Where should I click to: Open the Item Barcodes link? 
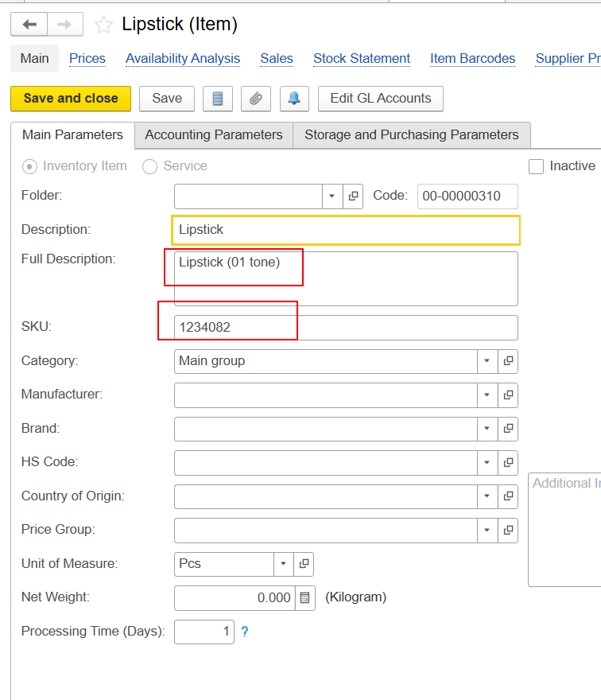pyautogui.click(x=472, y=59)
